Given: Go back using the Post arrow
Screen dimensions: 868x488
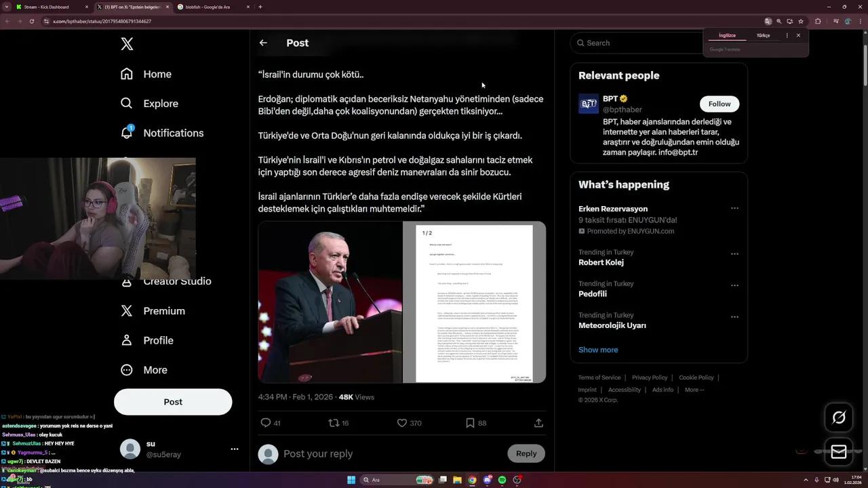Looking at the screenshot, I should 263,43.
